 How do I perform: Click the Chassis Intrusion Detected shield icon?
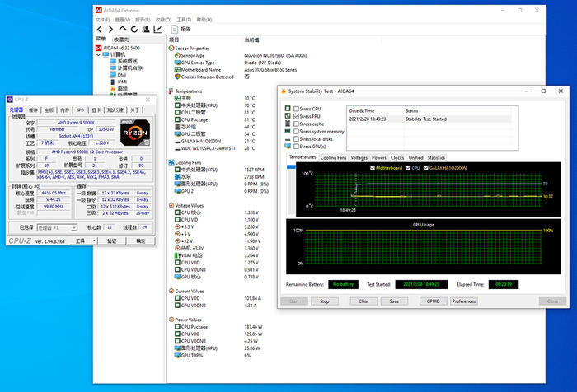tap(177, 77)
